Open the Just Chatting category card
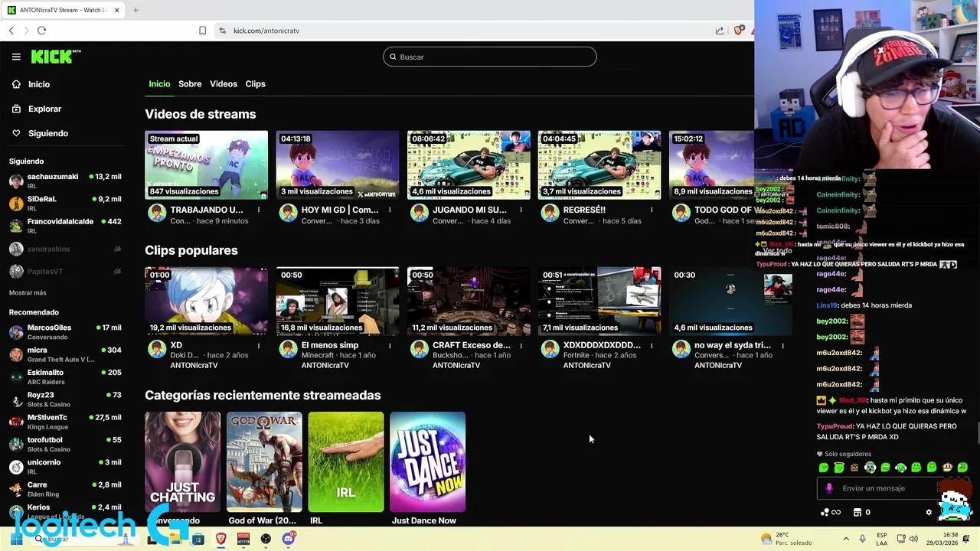 [182, 462]
